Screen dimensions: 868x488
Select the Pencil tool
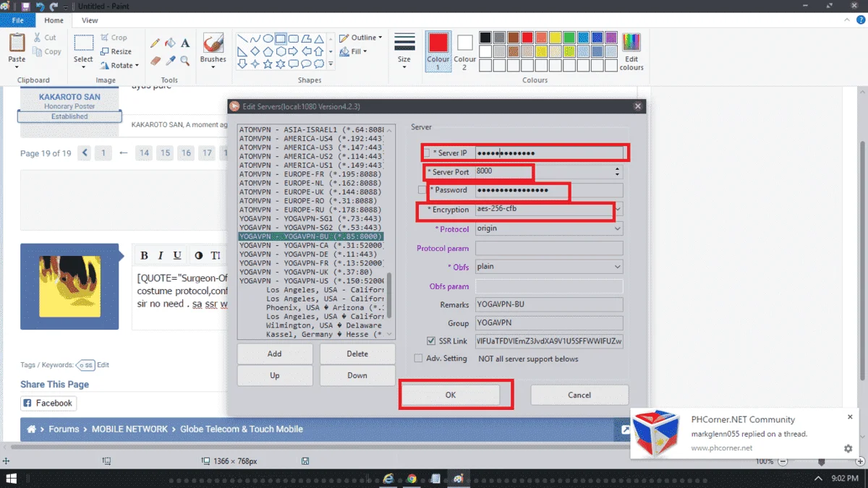(x=155, y=43)
